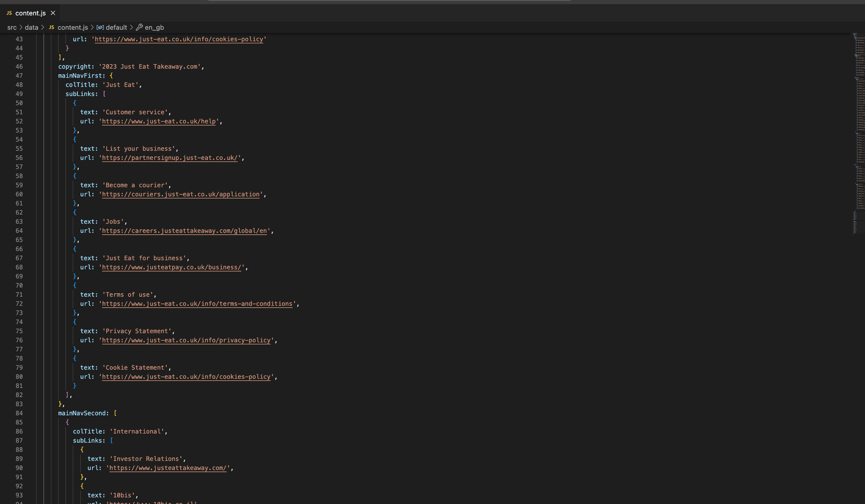The image size is (865, 504).
Task: Click the mainNavFirst property name
Action: (x=80, y=76)
